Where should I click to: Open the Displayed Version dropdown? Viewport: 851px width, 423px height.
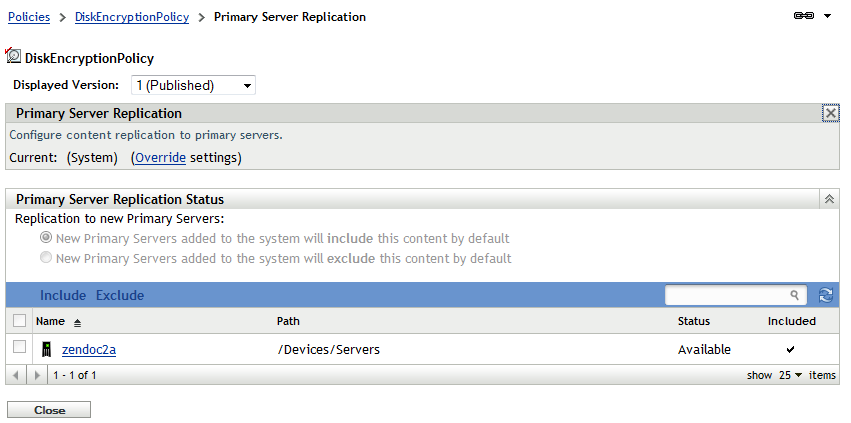[193, 86]
